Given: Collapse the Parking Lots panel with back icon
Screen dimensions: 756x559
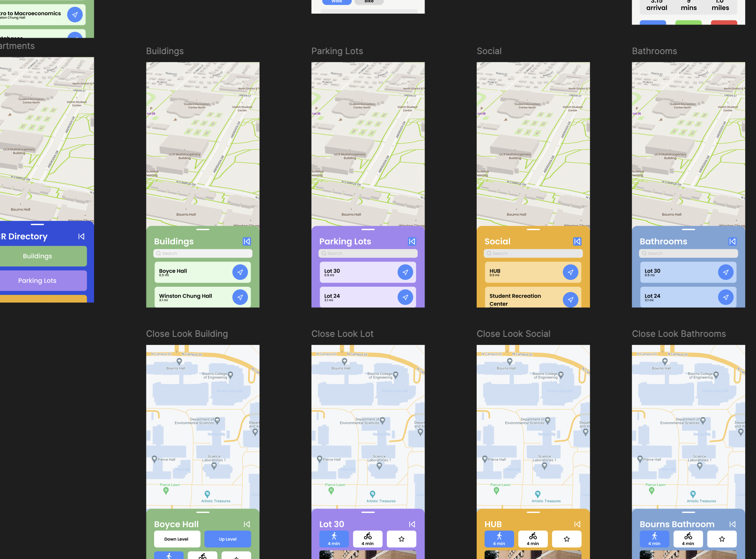Looking at the screenshot, I should coord(412,241).
